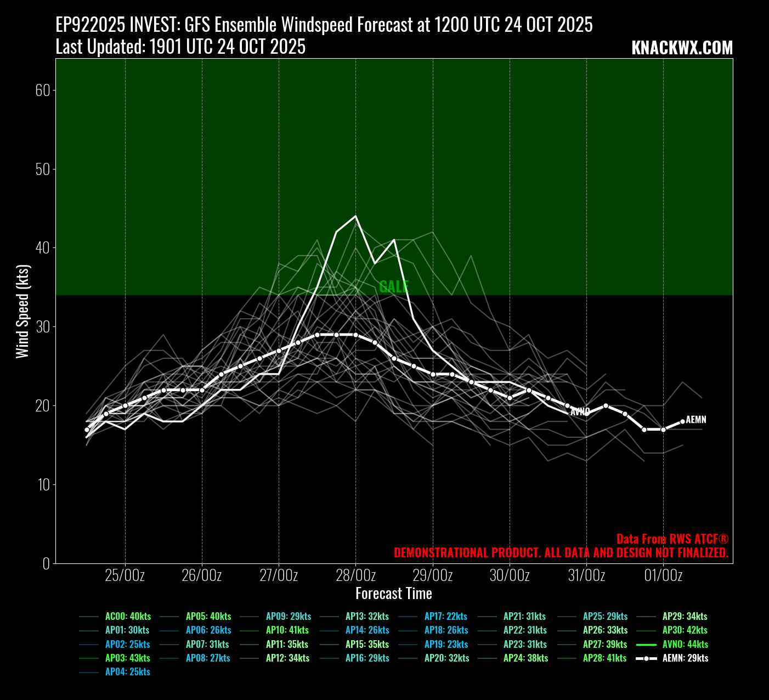Screen dimensions: 769x700
Task: Click the KNACKWX.COM watermark link
Action: pyautogui.click(x=682, y=48)
